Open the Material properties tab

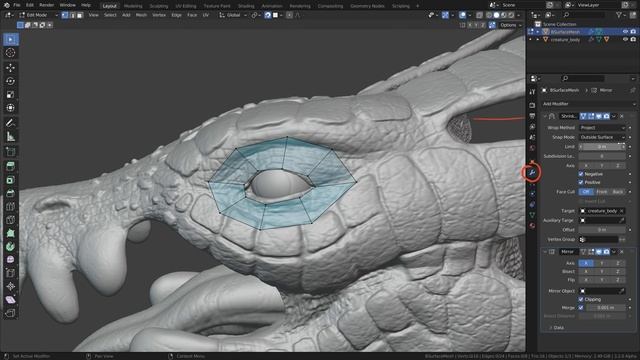[532, 225]
